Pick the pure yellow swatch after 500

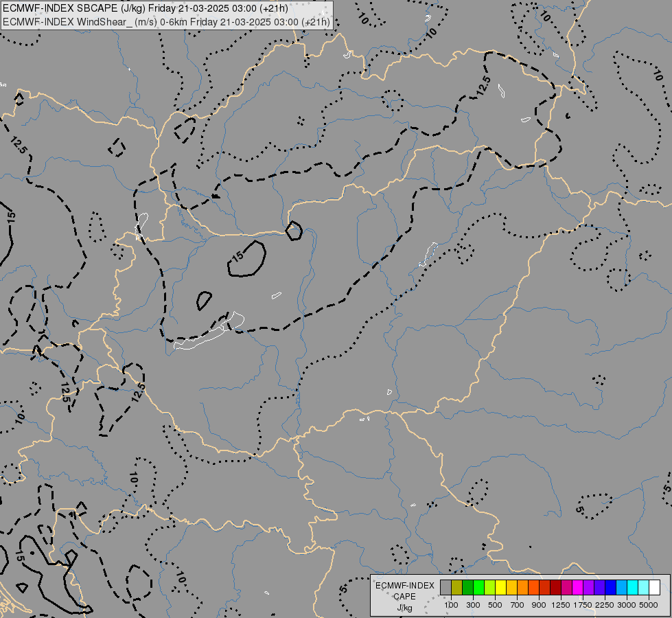pyautogui.click(x=500, y=587)
